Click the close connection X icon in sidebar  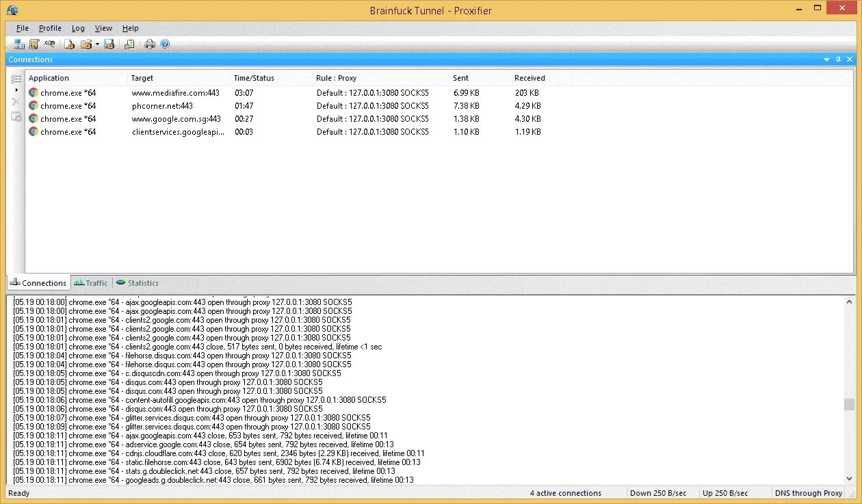(16, 102)
